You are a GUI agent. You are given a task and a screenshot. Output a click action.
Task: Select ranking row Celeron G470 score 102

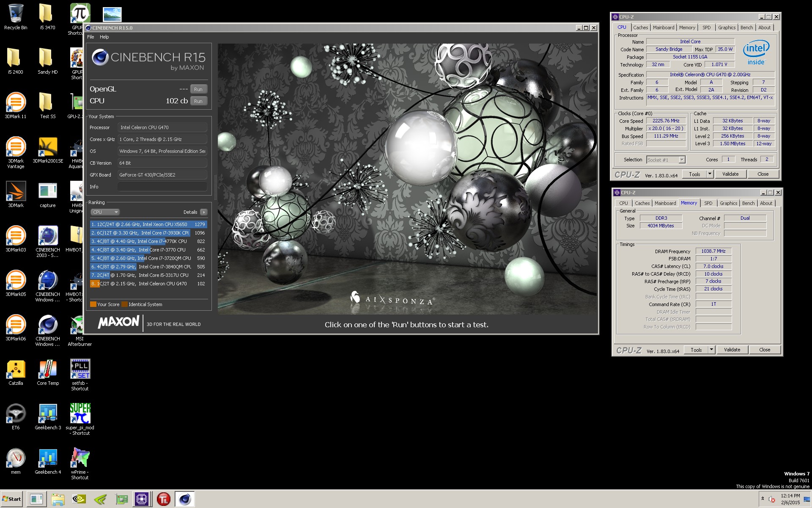(148, 284)
